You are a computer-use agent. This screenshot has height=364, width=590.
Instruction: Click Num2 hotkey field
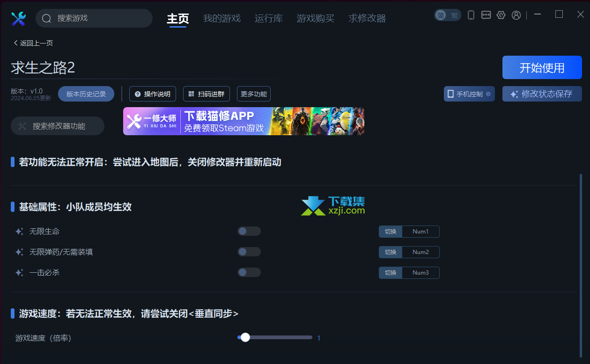420,252
